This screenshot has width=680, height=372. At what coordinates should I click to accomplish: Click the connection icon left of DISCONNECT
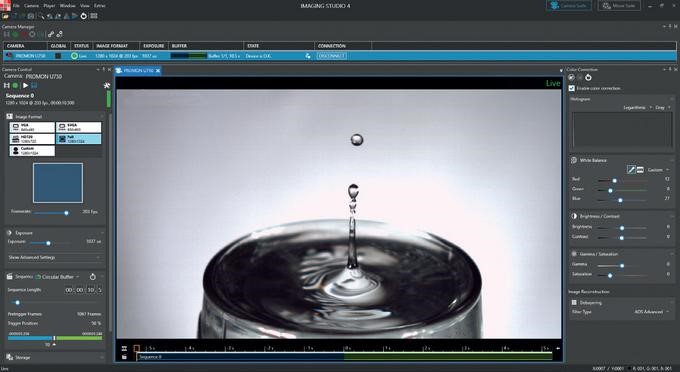tap(308, 56)
